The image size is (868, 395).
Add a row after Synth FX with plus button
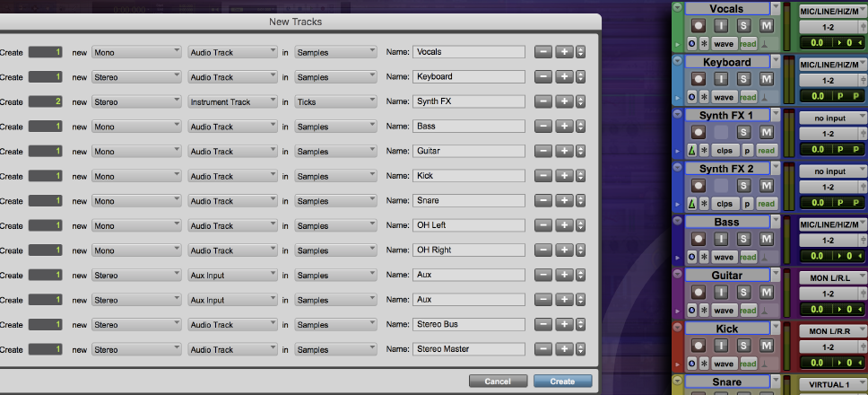[564, 101]
